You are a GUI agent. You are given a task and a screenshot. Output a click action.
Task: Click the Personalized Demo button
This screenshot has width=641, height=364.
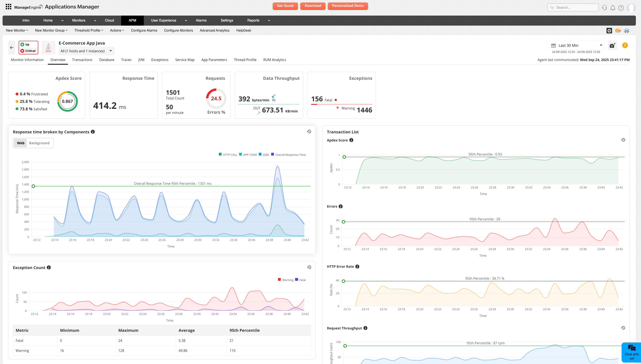[x=348, y=6]
